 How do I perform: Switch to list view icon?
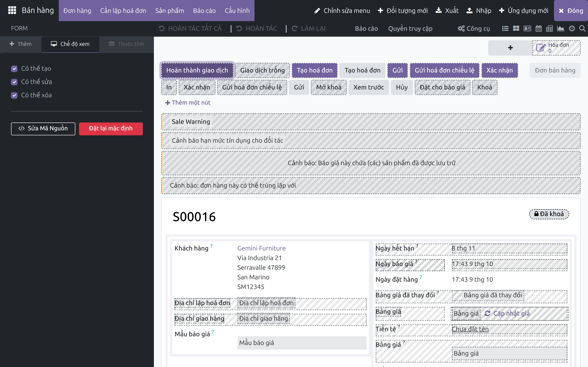click(505, 29)
